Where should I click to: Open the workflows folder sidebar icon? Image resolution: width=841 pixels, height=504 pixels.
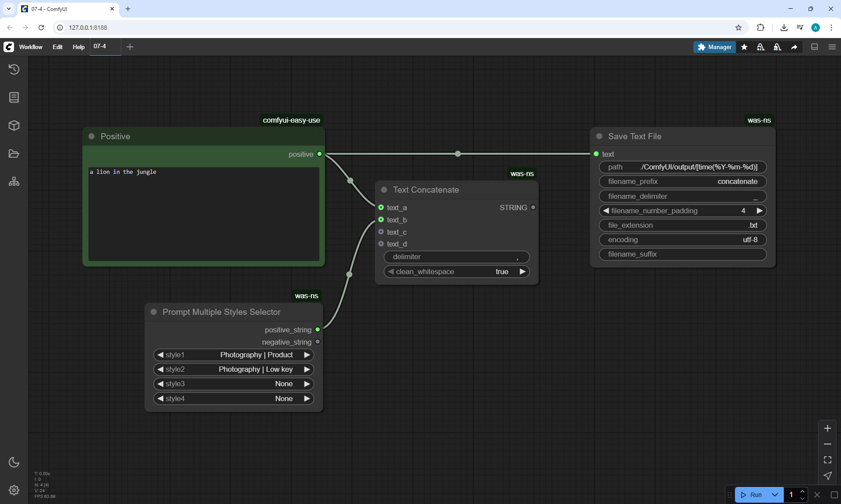[x=14, y=154]
